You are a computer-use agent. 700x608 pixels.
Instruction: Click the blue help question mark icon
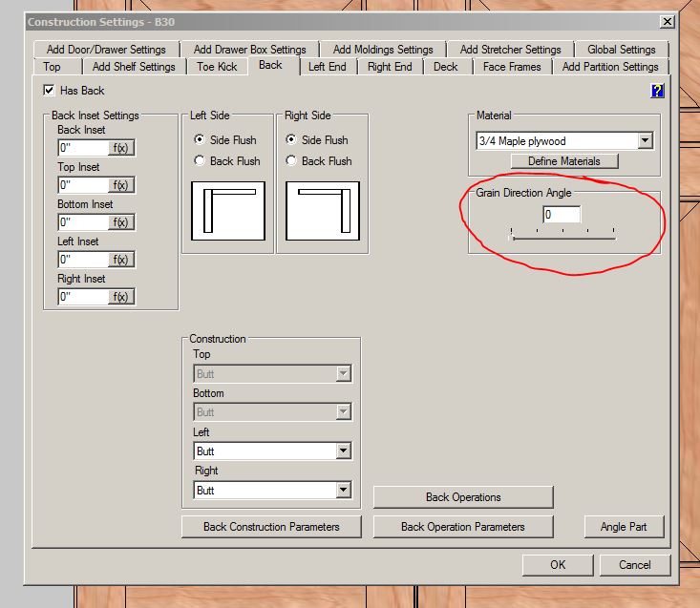point(657,91)
